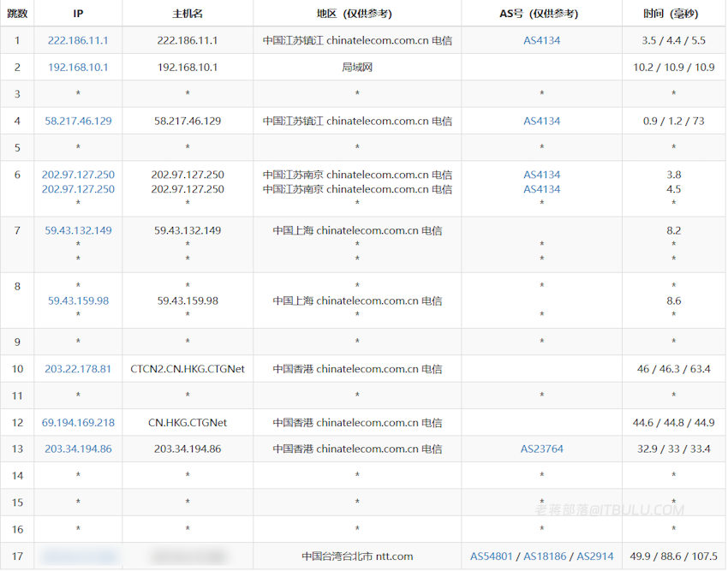
Task: Click time value 46 / 46.3 / 63.4
Action: click(674, 369)
